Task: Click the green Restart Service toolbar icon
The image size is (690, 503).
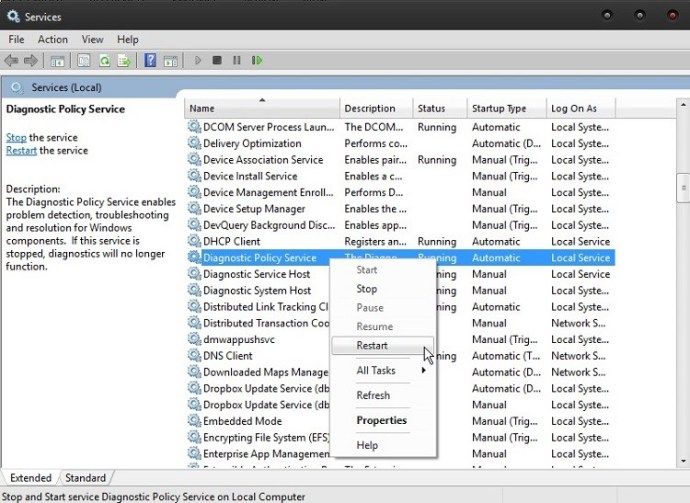Action: pos(257,60)
